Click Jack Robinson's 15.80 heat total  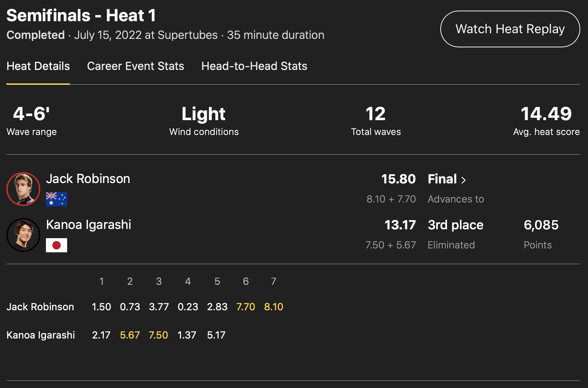tap(398, 179)
